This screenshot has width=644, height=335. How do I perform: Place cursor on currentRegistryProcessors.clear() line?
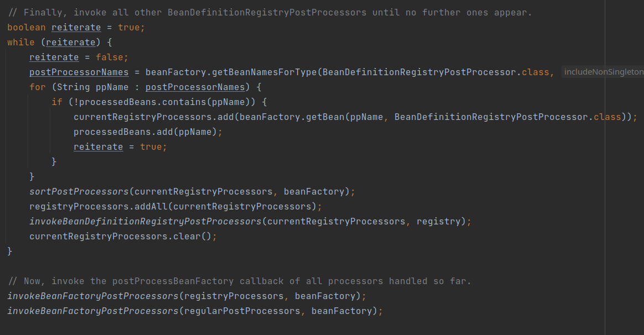[x=123, y=237]
